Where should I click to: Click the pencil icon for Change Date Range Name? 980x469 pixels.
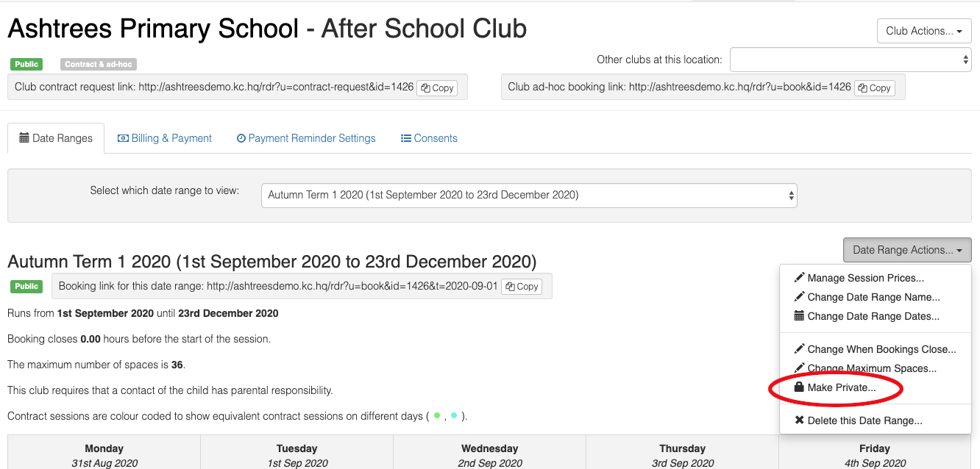800,297
